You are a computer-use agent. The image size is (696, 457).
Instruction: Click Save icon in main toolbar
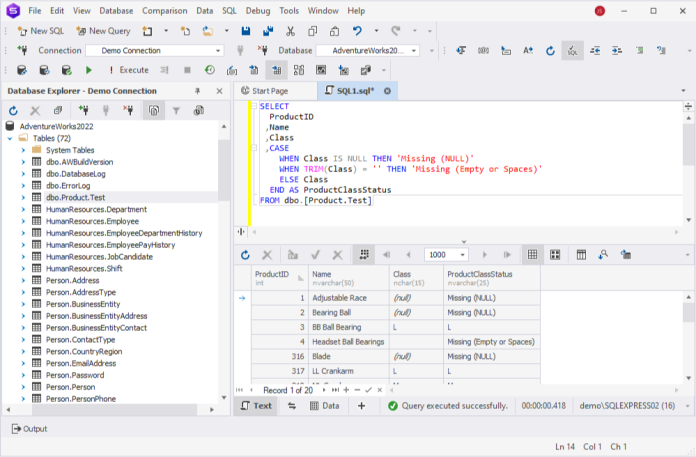(247, 31)
